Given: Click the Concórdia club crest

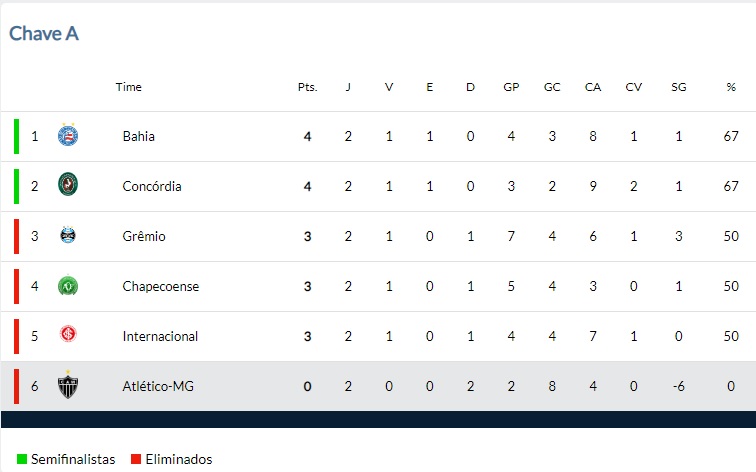Looking at the screenshot, I should tap(68, 184).
